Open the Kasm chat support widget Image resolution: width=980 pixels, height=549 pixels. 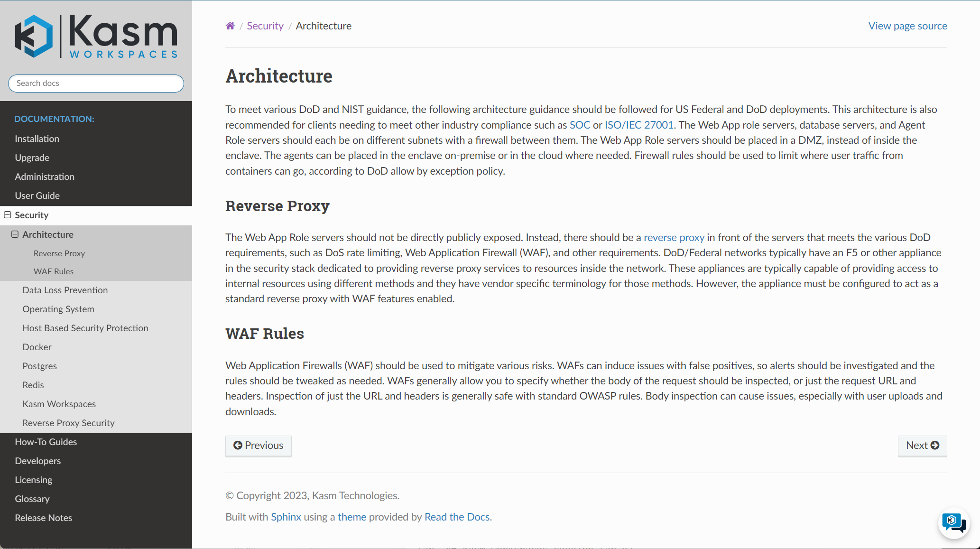[x=953, y=522]
